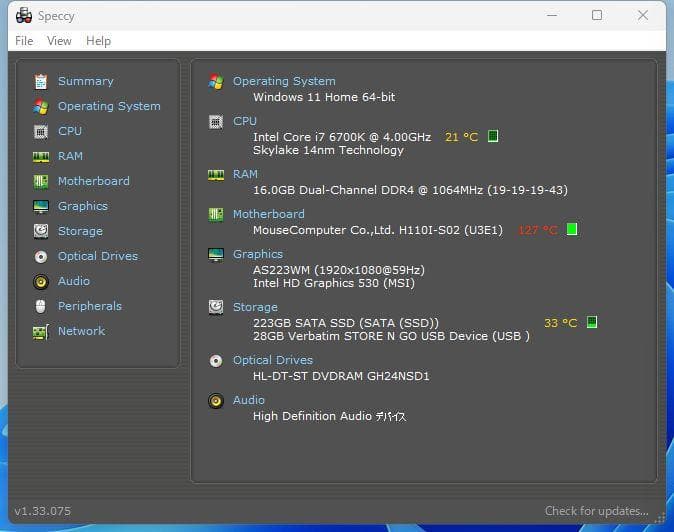Select Operating System label in the sidebar
This screenshot has width=674, height=532.
coord(109,106)
